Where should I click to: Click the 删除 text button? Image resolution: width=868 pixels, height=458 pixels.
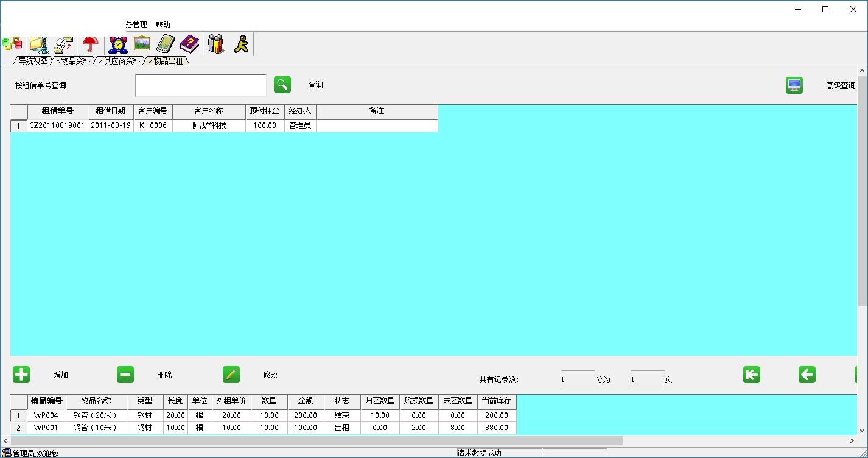[x=164, y=375]
